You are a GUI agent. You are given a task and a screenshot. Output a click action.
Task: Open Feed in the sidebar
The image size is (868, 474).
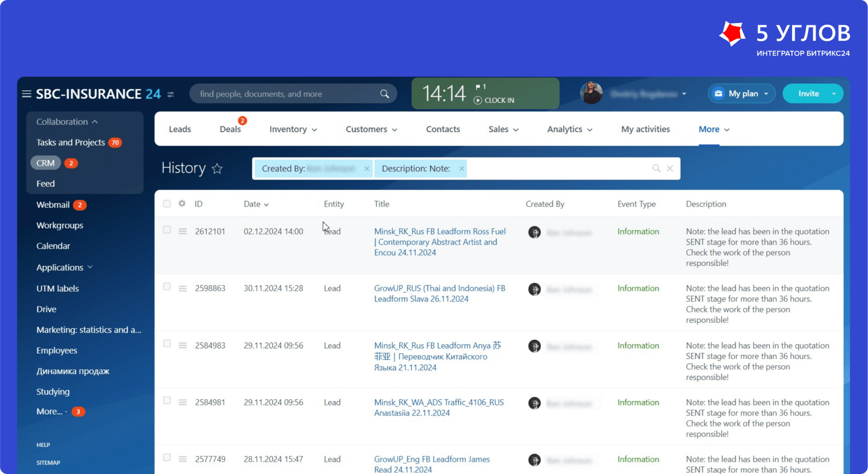pyautogui.click(x=45, y=184)
